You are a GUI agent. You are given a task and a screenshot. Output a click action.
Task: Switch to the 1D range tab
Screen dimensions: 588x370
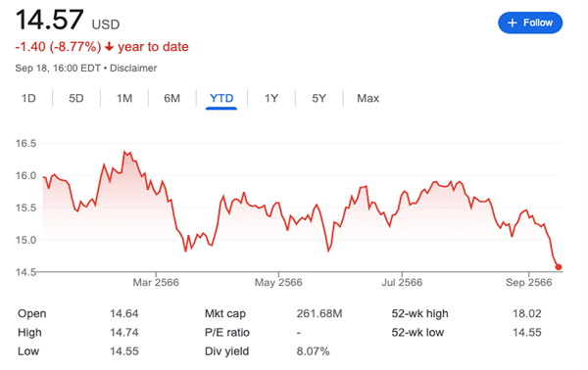point(28,98)
